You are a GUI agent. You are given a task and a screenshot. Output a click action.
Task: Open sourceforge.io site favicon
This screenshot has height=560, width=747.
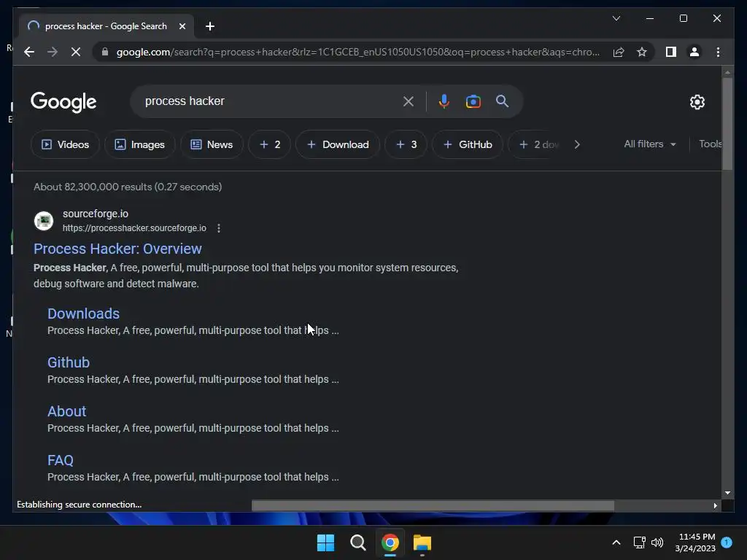44,221
